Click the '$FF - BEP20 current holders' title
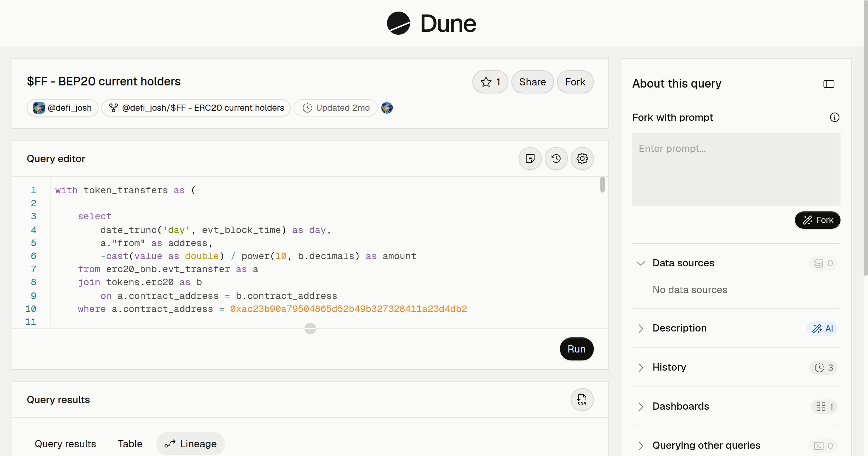 (104, 81)
